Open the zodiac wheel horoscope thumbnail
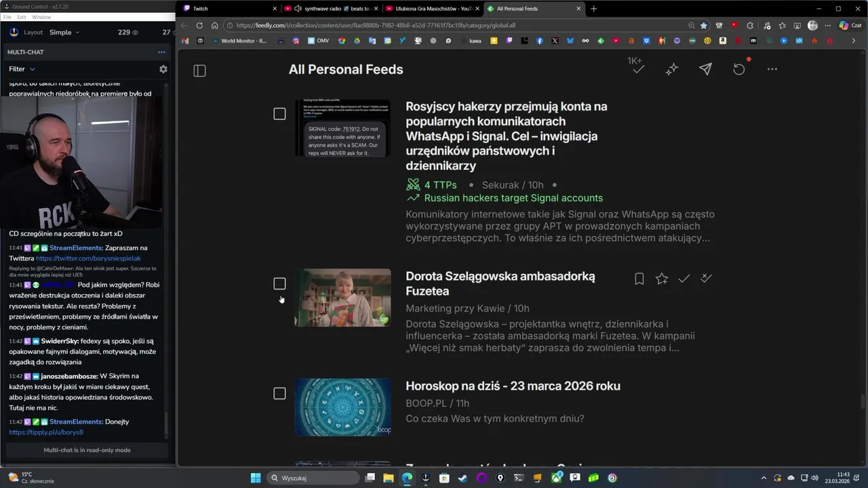Image resolution: width=868 pixels, height=488 pixels. [x=342, y=407]
